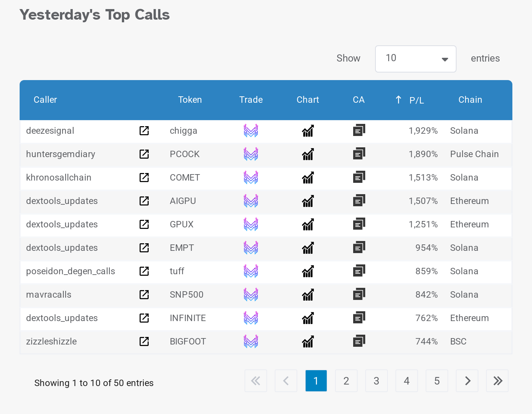Click next page arrow button
This screenshot has height=414, width=532.
467,381
